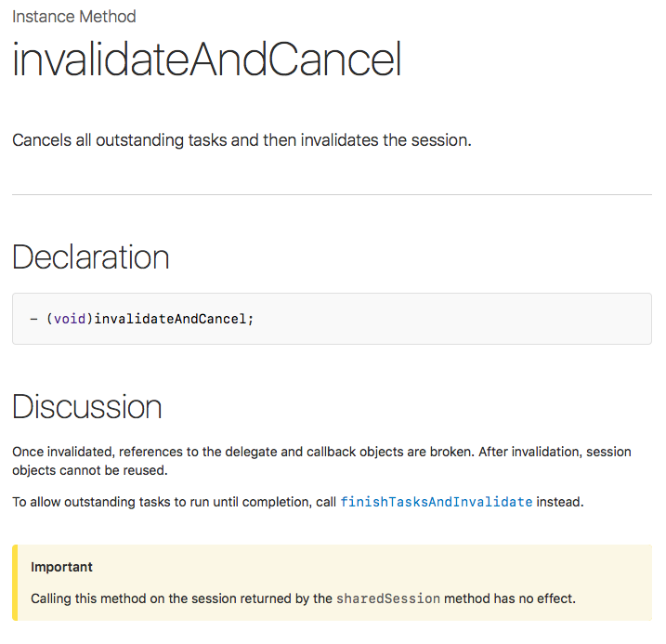Click the invalidateAndCancel page title
The image size is (666, 644).
point(207,60)
